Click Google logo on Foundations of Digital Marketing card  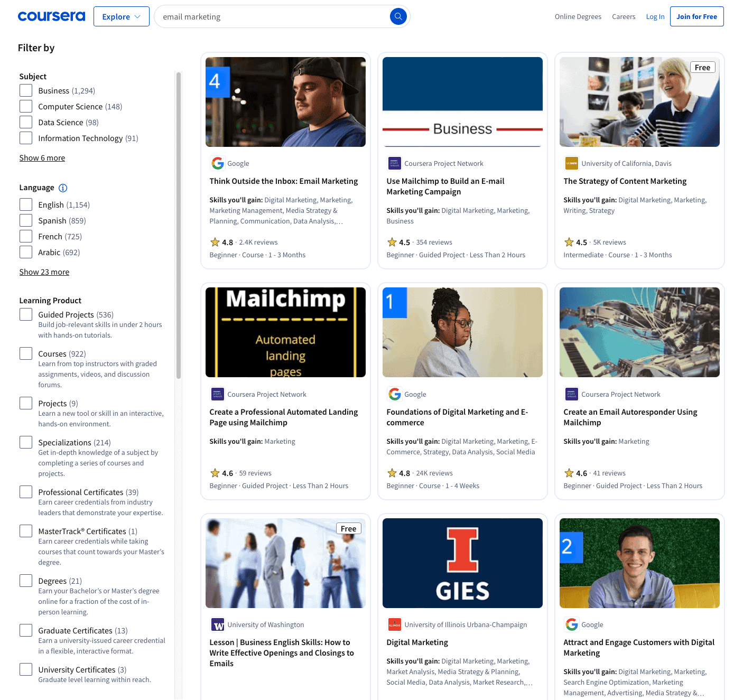[x=394, y=394]
